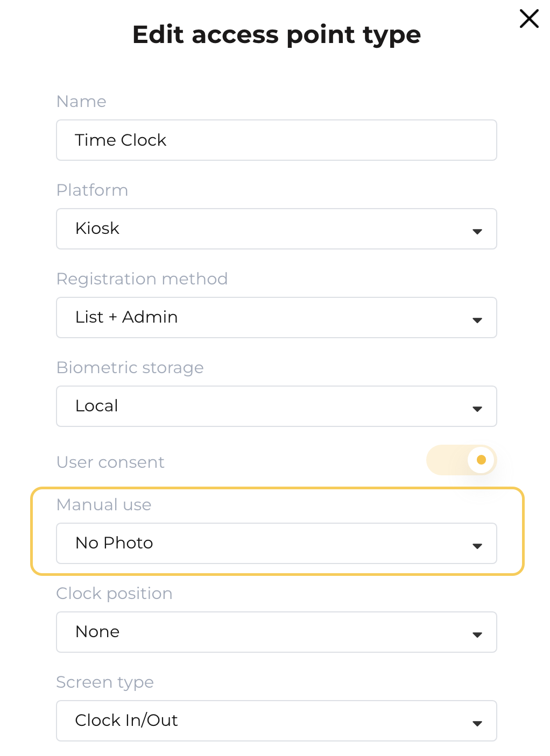Open the Registration method dropdown
This screenshot has width=550, height=756.
276,317
